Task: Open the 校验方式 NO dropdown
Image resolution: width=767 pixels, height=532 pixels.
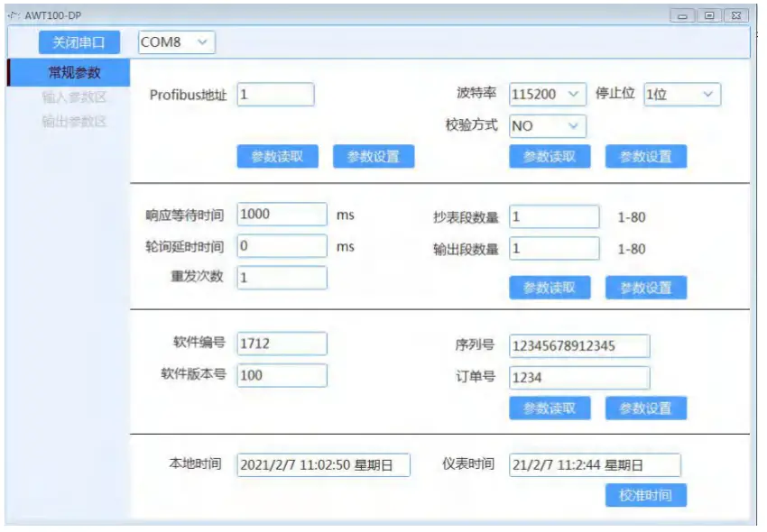Action: [x=548, y=126]
